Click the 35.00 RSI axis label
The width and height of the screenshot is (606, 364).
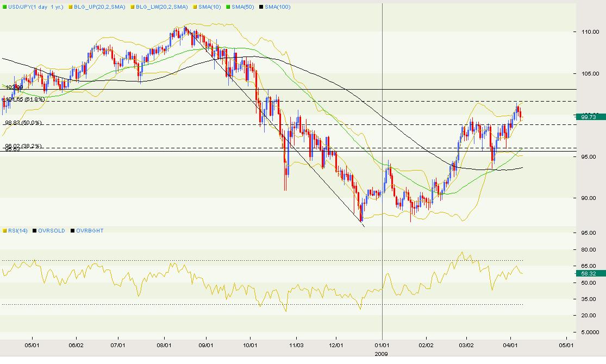tap(589, 299)
